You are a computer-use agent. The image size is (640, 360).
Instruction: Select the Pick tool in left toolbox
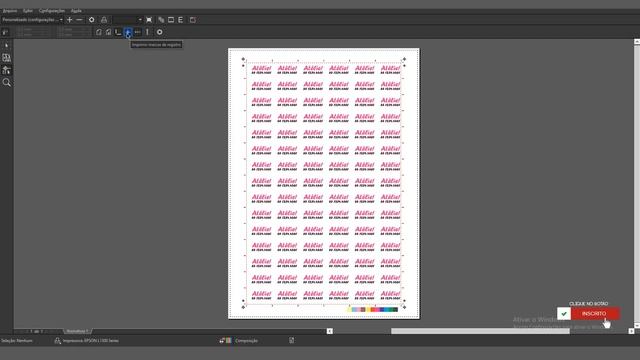tap(7, 45)
